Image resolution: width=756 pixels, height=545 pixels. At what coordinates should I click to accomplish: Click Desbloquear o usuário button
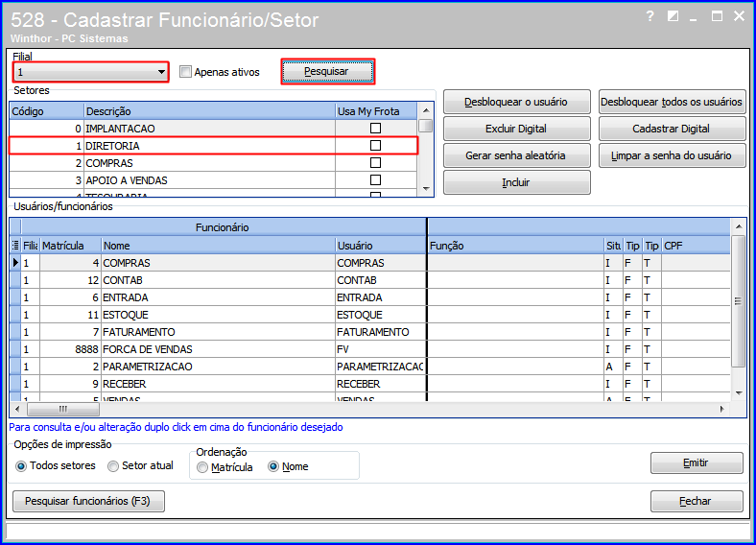point(516,102)
